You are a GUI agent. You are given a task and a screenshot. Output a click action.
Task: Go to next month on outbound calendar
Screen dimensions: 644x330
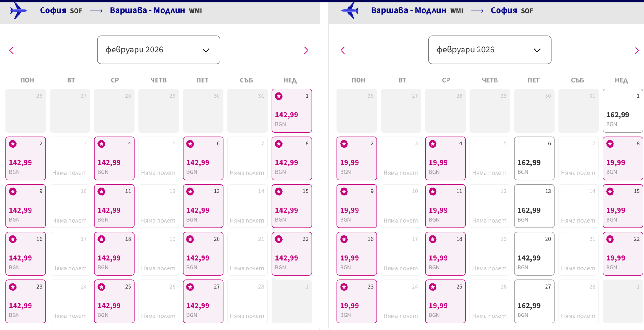coord(306,50)
